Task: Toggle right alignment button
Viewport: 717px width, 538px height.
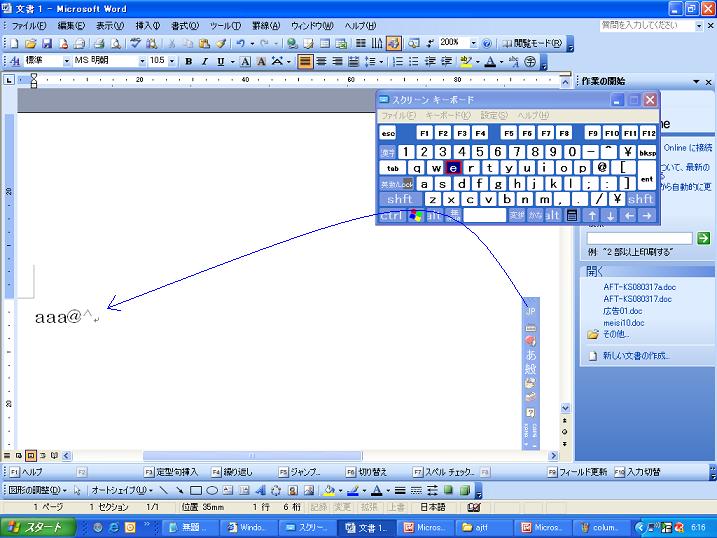Action: 337,61
